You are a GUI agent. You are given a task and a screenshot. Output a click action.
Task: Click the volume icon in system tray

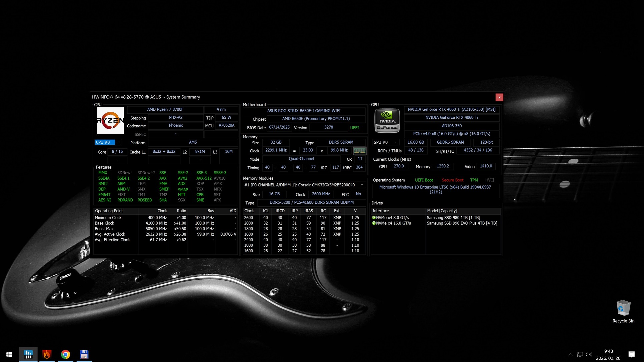click(589, 354)
